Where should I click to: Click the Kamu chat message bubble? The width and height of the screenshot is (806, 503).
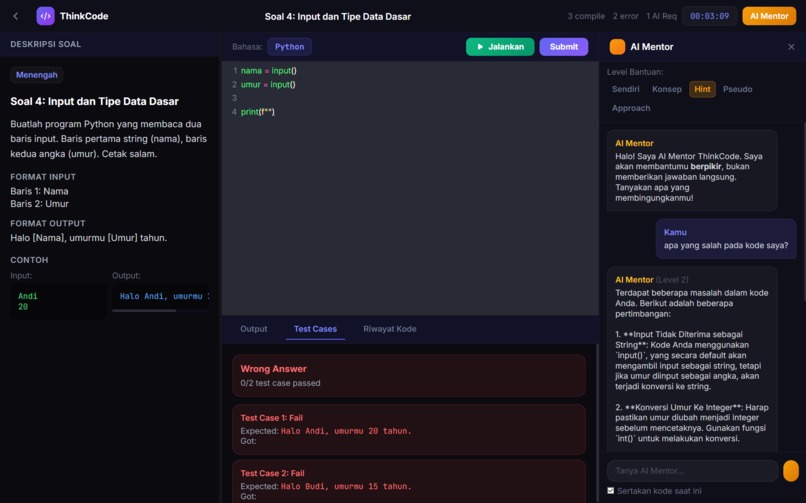click(x=726, y=238)
